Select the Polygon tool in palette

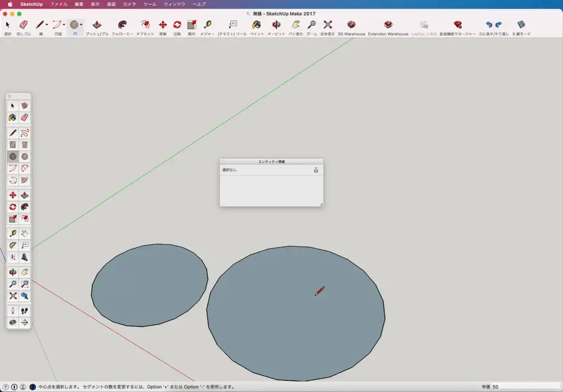tap(24, 157)
